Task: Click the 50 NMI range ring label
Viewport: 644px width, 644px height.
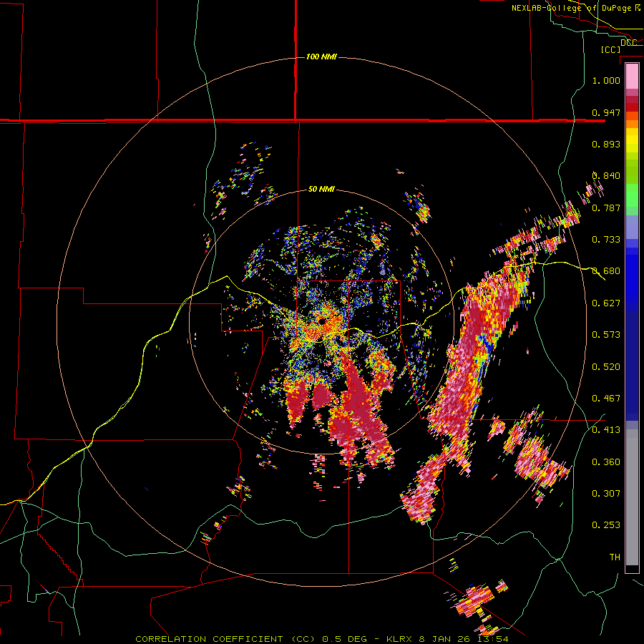Action: click(x=321, y=189)
